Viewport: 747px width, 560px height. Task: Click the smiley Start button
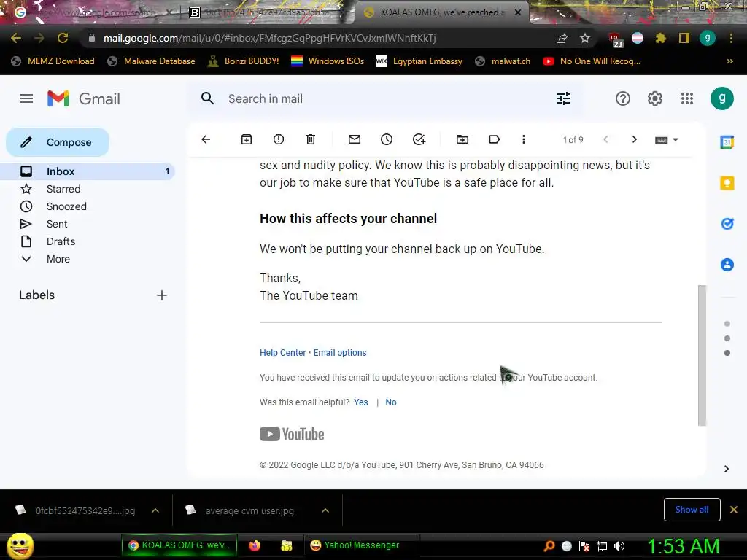click(x=20, y=545)
